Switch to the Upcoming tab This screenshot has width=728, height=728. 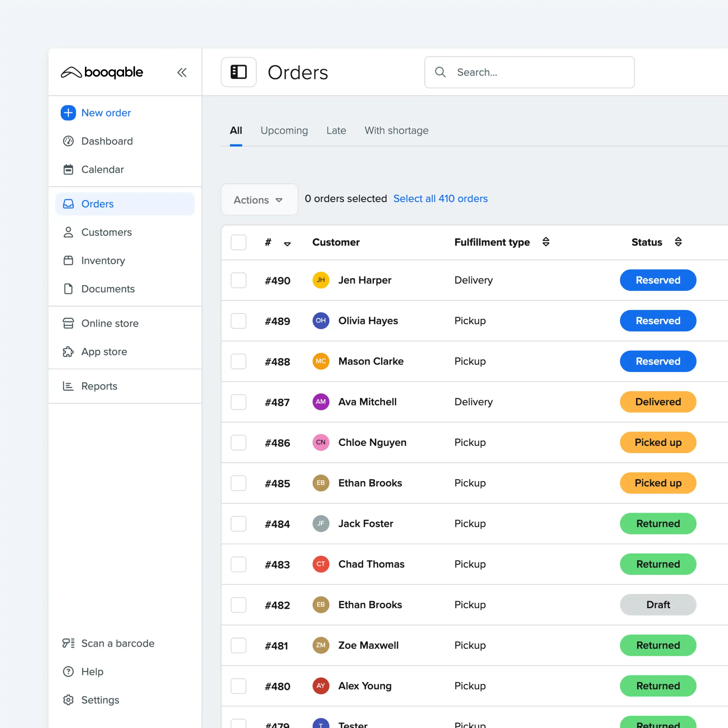coord(284,130)
